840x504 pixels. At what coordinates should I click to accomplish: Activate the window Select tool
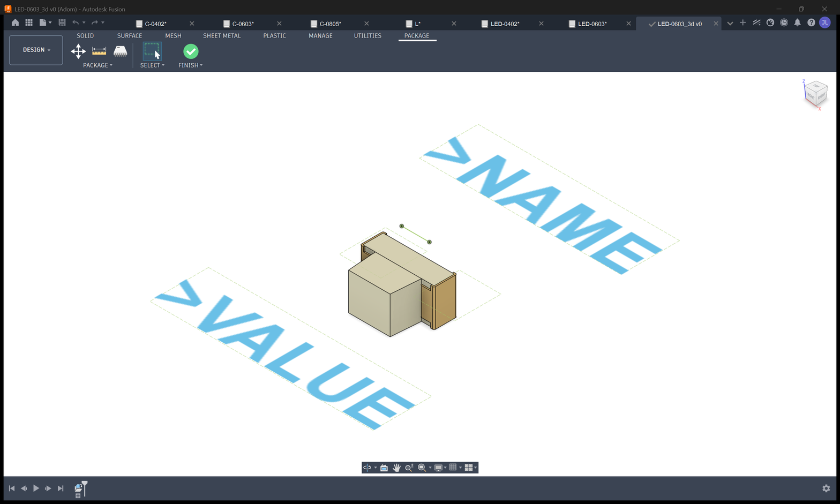(152, 51)
